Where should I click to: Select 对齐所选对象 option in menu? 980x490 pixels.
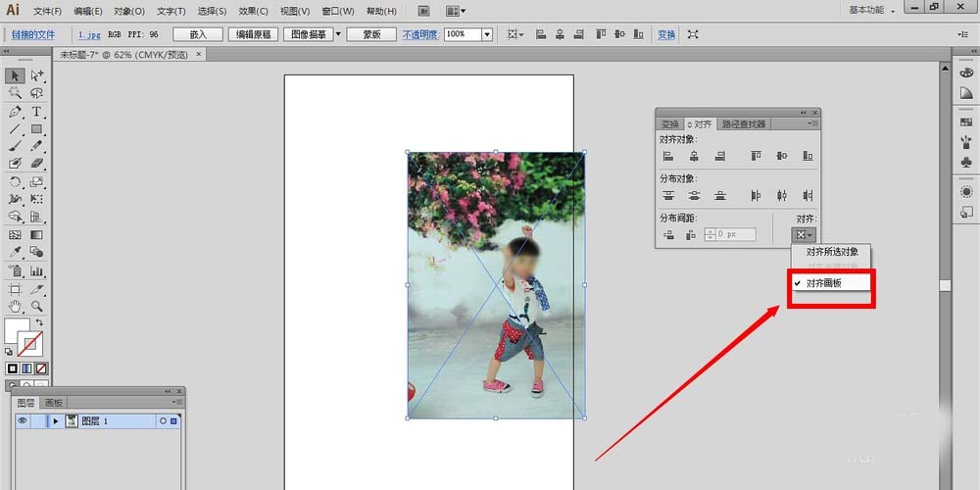(x=832, y=252)
